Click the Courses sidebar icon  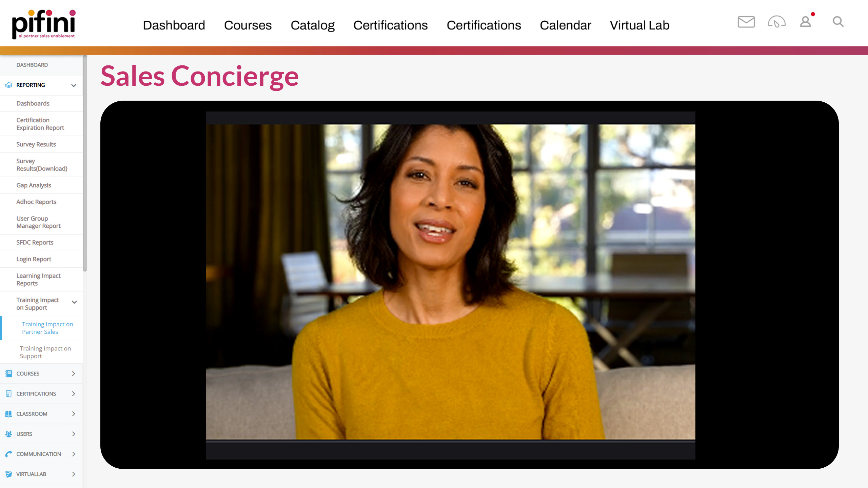pyautogui.click(x=8, y=373)
